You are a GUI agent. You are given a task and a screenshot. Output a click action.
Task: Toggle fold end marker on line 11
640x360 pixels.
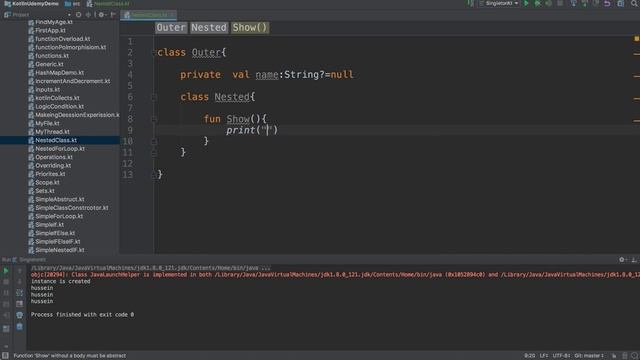(154, 153)
